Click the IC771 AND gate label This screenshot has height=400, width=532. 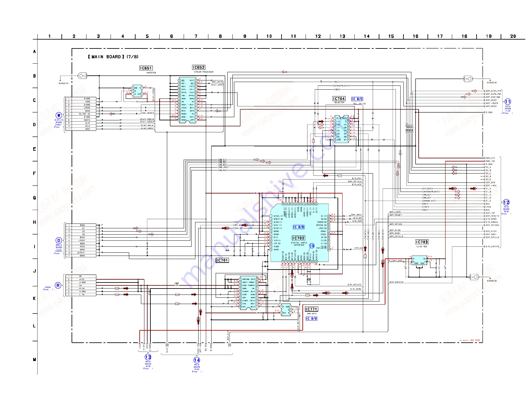(311, 309)
